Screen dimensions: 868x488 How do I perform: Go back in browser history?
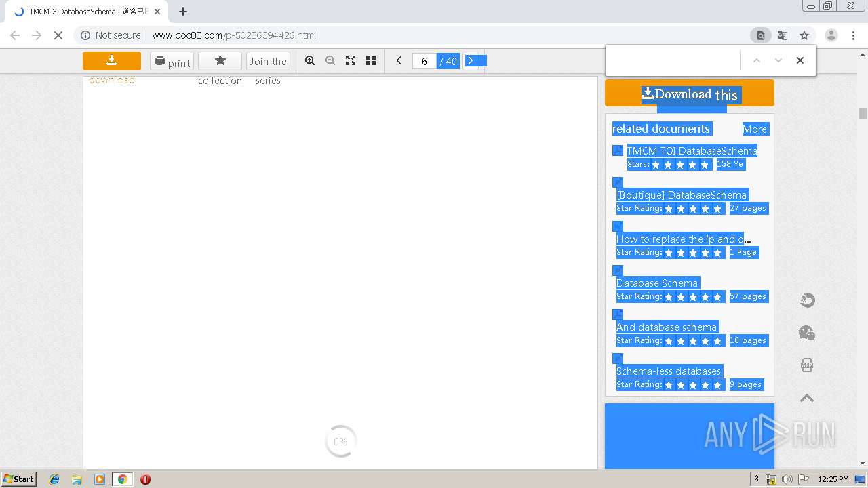click(15, 35)
